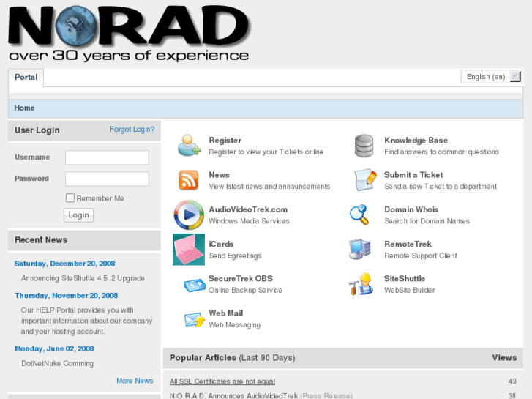Open the Submit a Ticket title link
The width and height of the screenshot is (532, 399).
[413, 175]
